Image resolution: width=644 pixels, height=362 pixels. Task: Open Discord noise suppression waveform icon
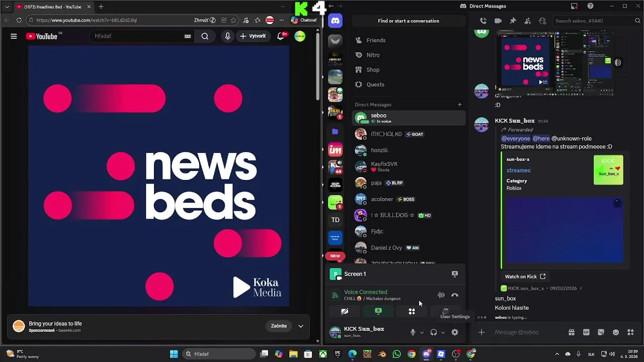point(441,296)
